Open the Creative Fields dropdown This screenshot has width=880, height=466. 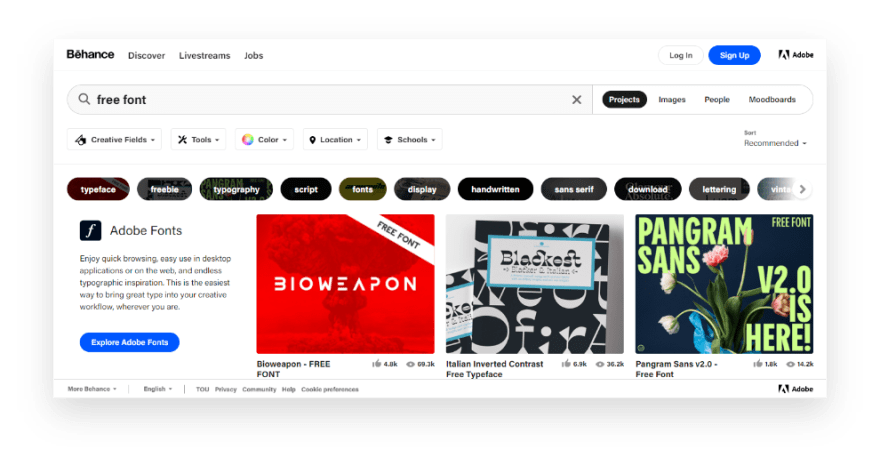[114, 139]
